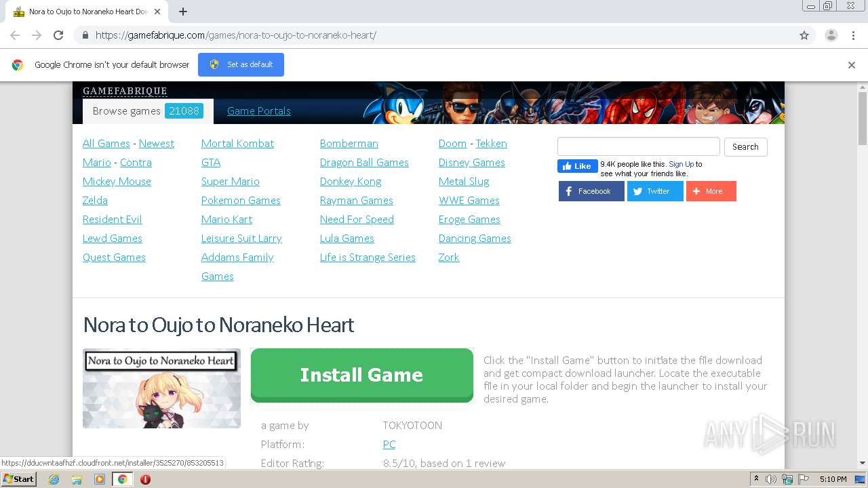Check the network icon in tray
The width and height of the screenshot is (868, 488).
point(787,479)
